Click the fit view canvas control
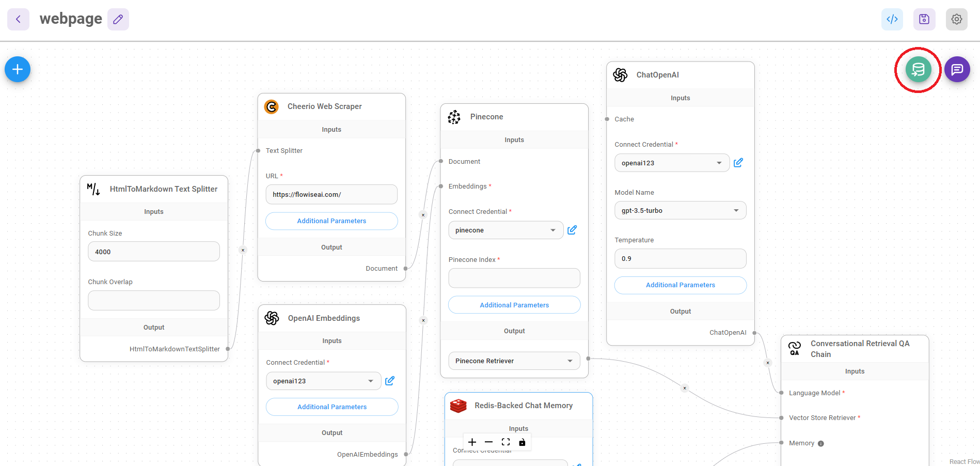980x466 pixels. tap(505, 442)
